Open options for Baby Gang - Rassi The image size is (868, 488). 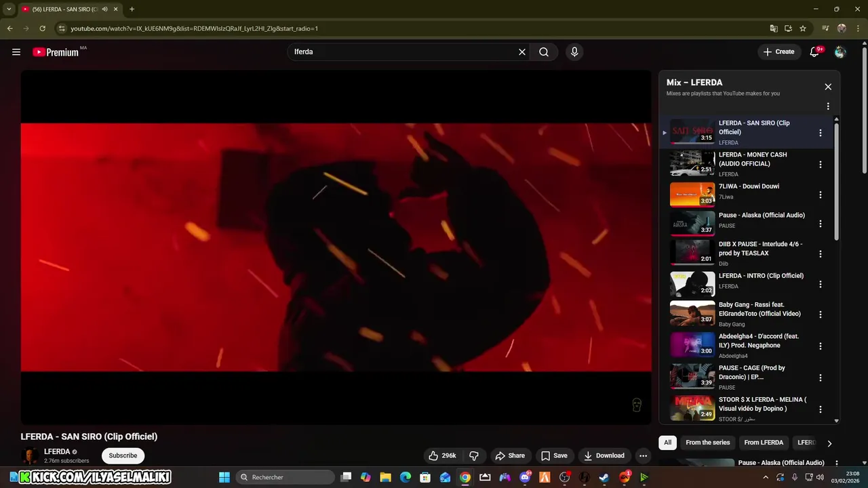[821, 314]
